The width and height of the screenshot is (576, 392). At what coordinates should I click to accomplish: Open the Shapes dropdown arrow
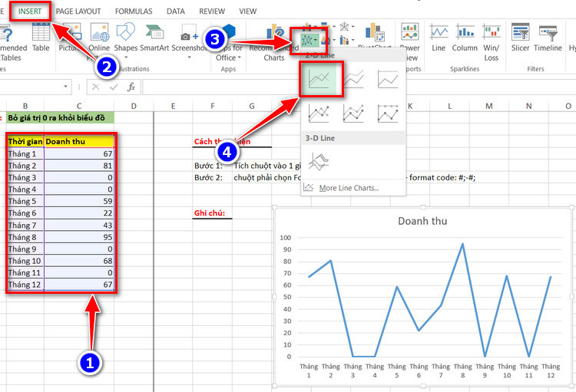tap(126, 58)
